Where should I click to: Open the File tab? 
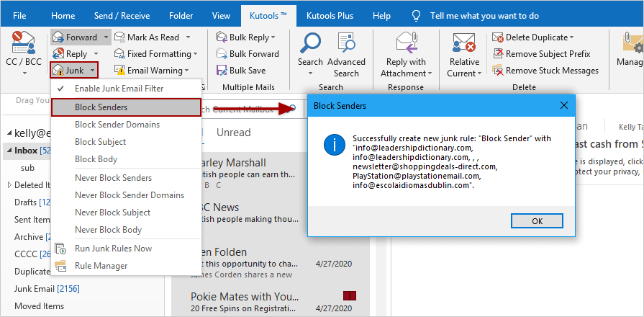(19, 16)
